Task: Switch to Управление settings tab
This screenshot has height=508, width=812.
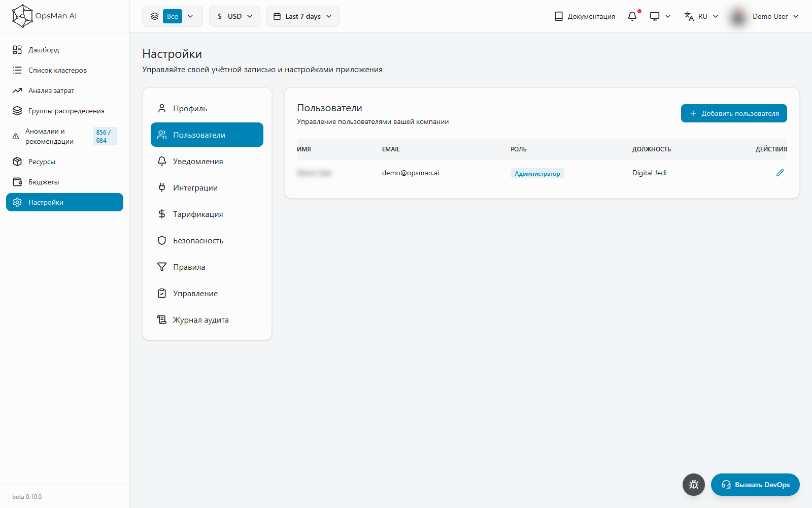Action: [x=207, y=293]
